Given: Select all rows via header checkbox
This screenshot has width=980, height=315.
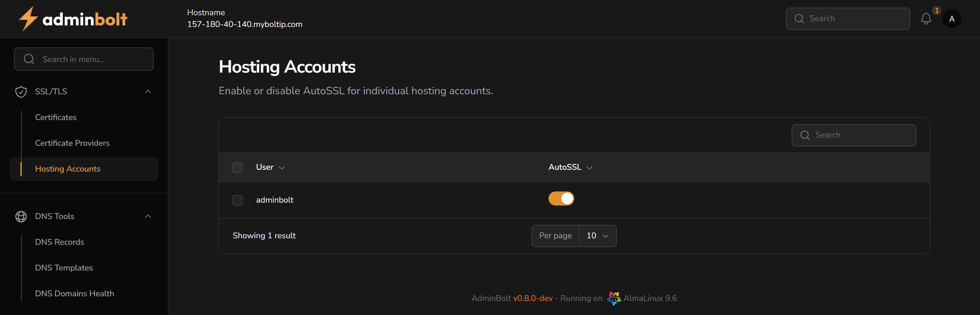Looking at the screenshot, I should (x=237, y=167).
